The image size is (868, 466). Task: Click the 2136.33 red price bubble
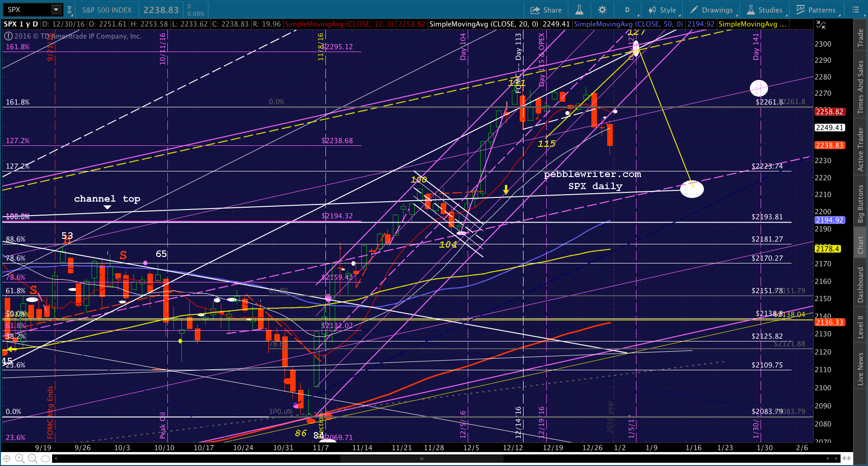pyautogui.click(x=830, y=322)
